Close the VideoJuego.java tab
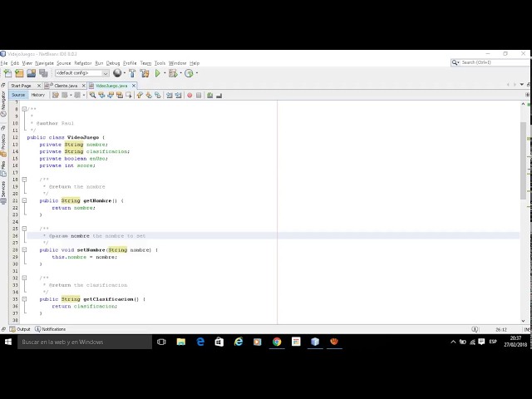This screenshot has width=532, height=399. tap(134, 86)
